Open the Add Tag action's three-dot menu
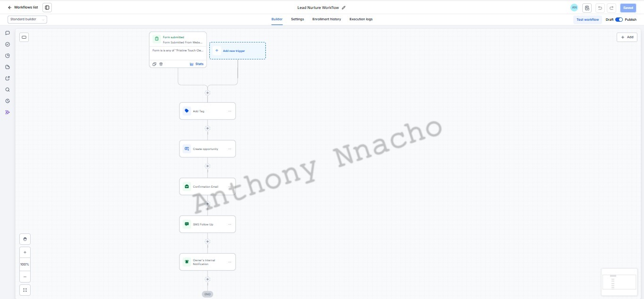 pos(230,111)
